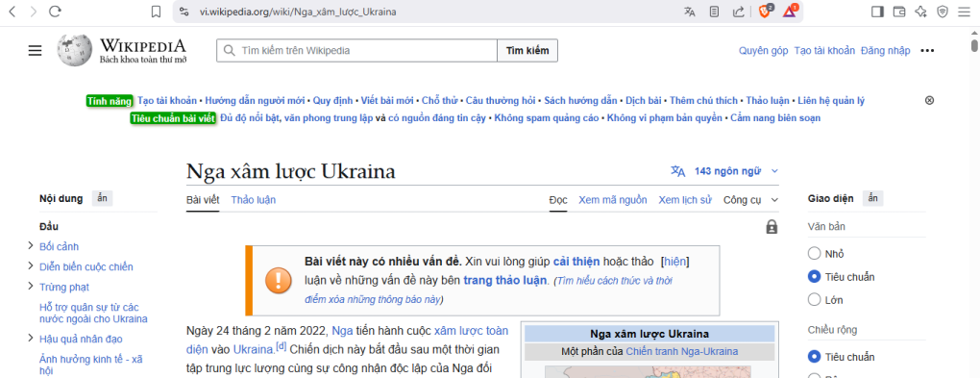The image size is (980, 378).
Task: Click the cải thiện link
Action: 576,261
